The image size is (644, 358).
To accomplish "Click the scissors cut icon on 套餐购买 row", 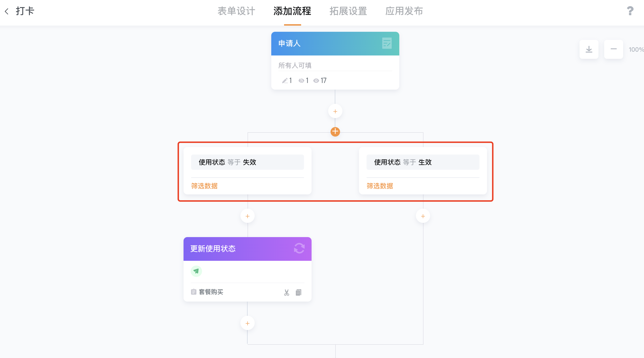I will tap(286, 292).
